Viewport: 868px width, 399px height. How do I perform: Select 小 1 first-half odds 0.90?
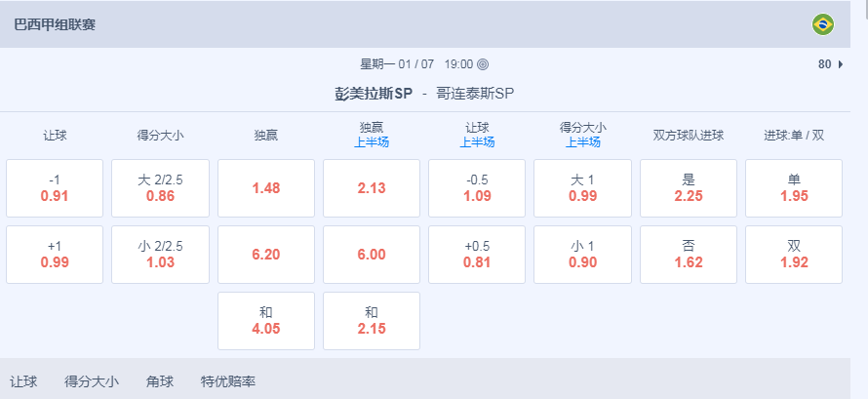(x=582, y=255)
